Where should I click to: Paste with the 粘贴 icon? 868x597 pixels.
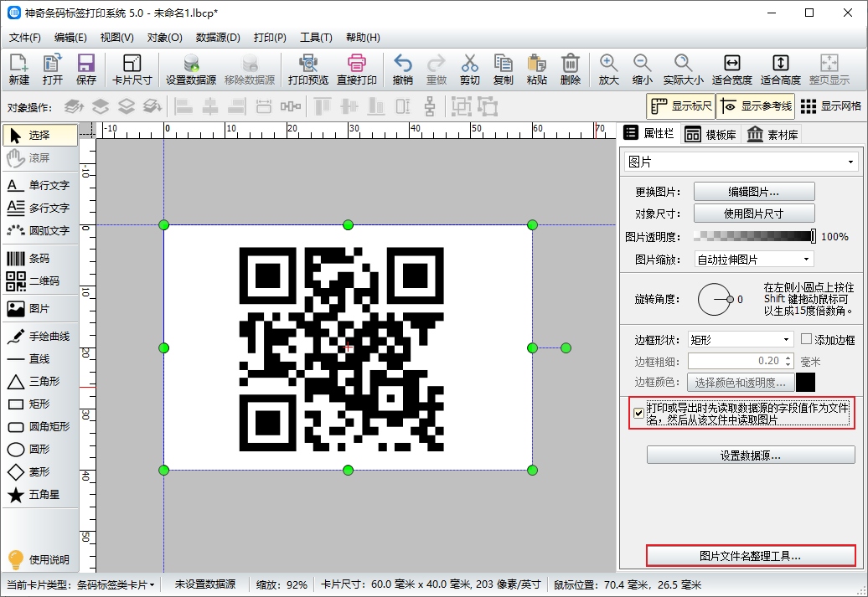pyautogui.click(x=536, y=69)
